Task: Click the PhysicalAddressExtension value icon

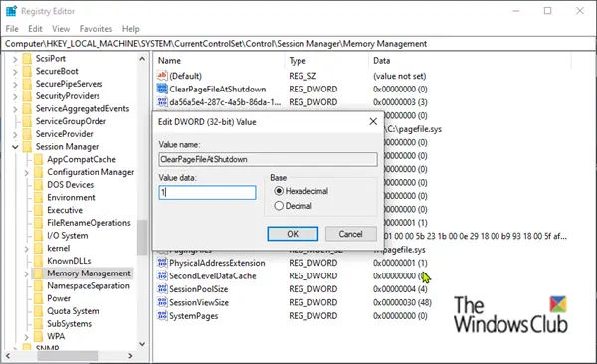Action: pos(162,263)
